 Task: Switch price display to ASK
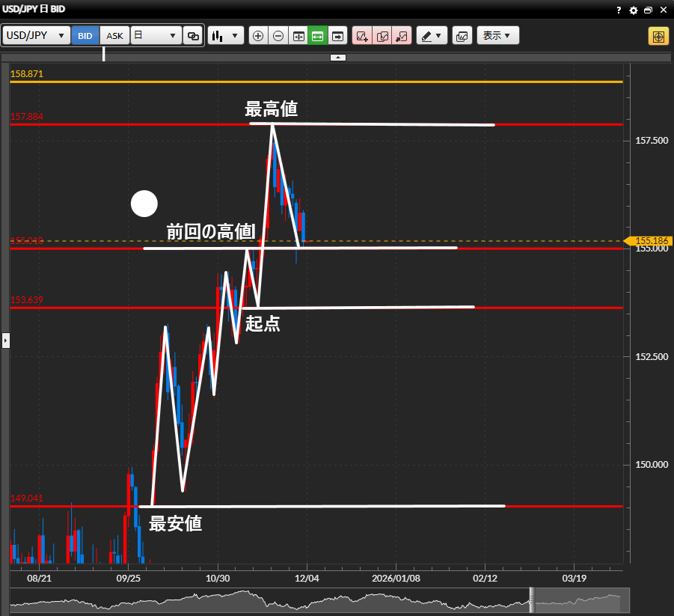114,36
